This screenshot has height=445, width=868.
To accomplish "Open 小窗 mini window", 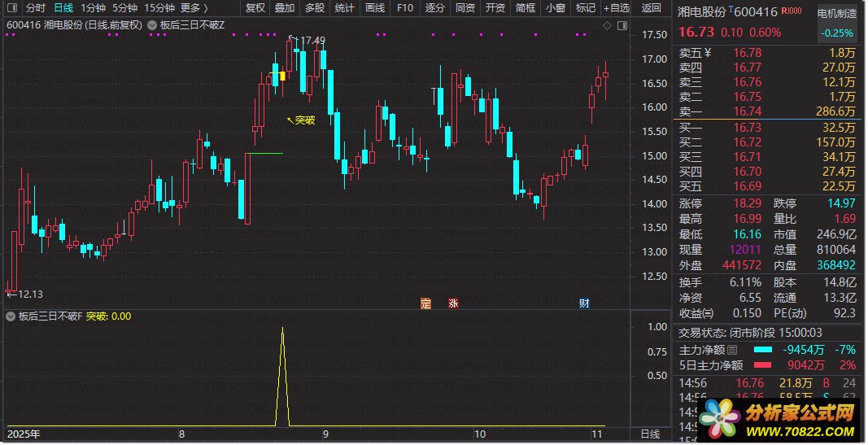I will click(556, 8).
